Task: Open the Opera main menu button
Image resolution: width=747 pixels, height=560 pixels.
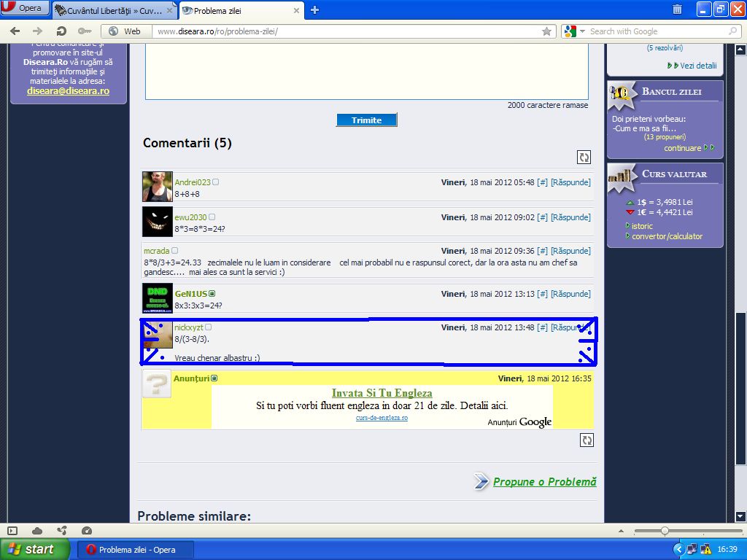Action: coord(25,8)
